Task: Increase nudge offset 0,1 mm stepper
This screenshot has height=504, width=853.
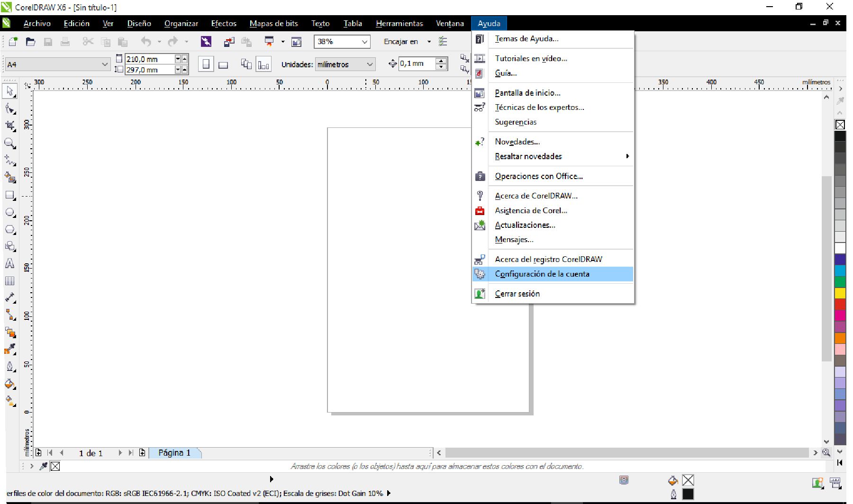Action: (441, 61)
